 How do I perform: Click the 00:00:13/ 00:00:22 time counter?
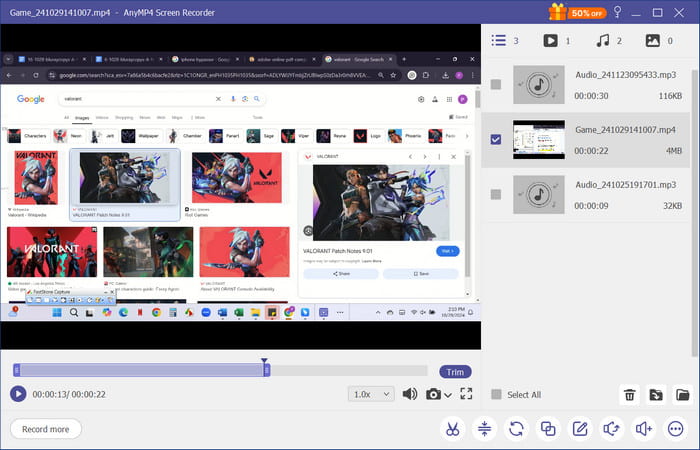click(x=69, y=394)
